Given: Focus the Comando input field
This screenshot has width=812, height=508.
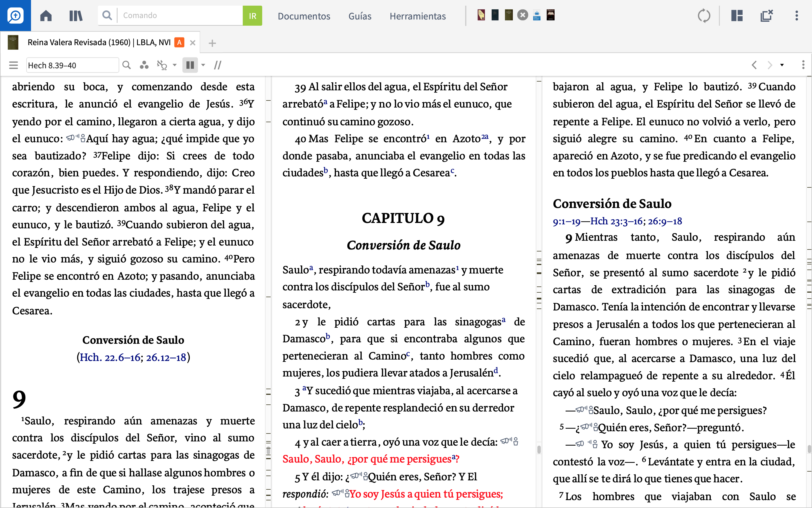Looking at the screenshot, I should [x=180, y=16].
